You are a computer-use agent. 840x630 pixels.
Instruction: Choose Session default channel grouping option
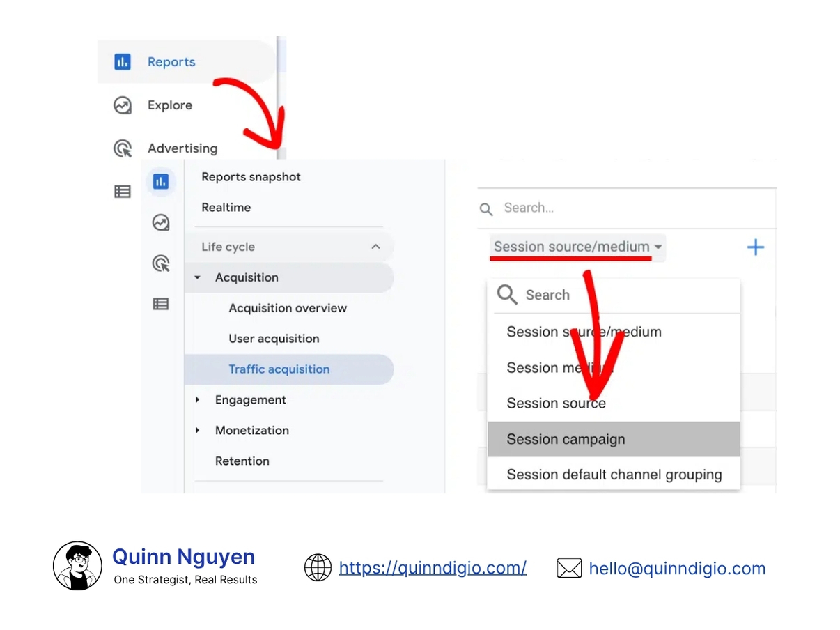614,475
